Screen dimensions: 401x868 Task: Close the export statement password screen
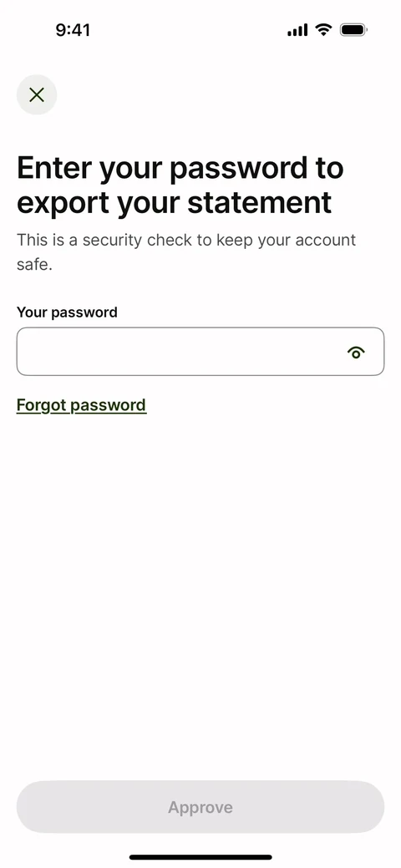coord(37,94)
